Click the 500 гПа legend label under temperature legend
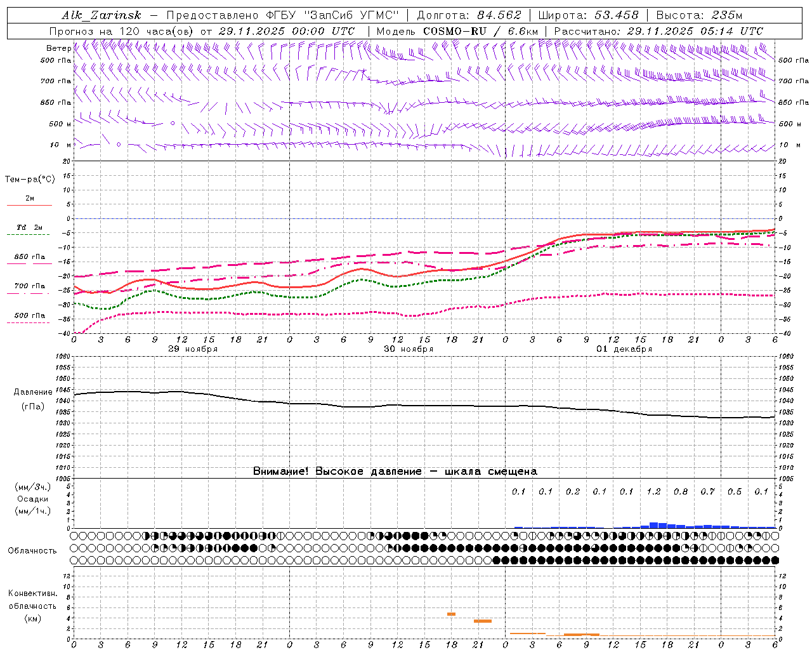 pos(30,315)
